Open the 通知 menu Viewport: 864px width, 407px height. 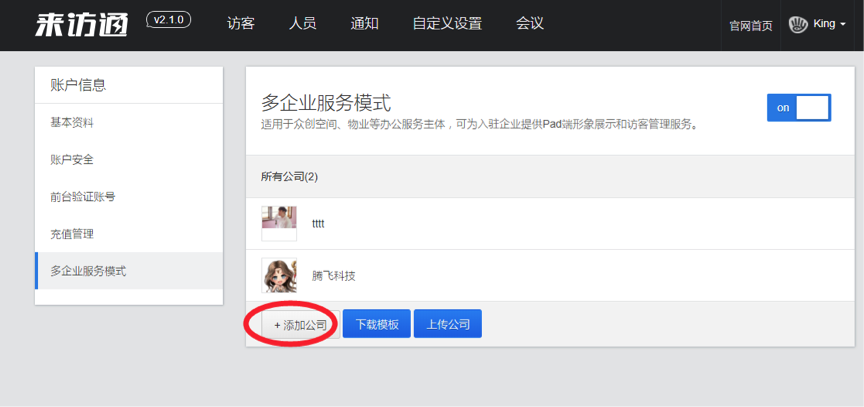coord(364,24)
